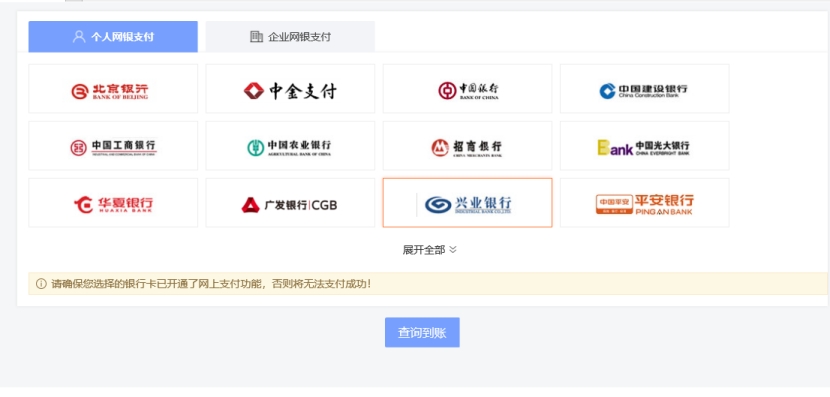Select 中国工商银行 (ICBC) card
Viewport: 830px width, 397px height.
tap(113, 146)
